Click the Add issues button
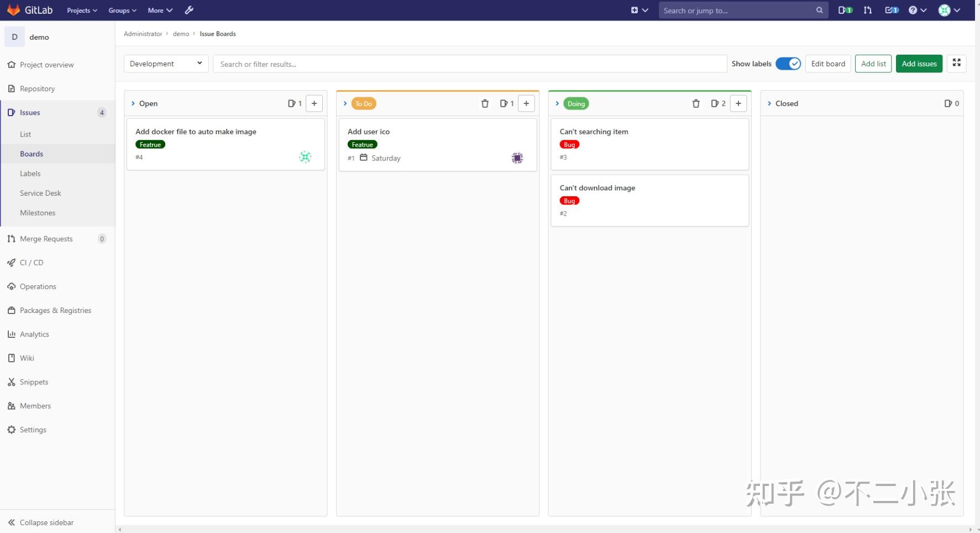The height and width of the screenshot is (533, 980). coord(919,64)
